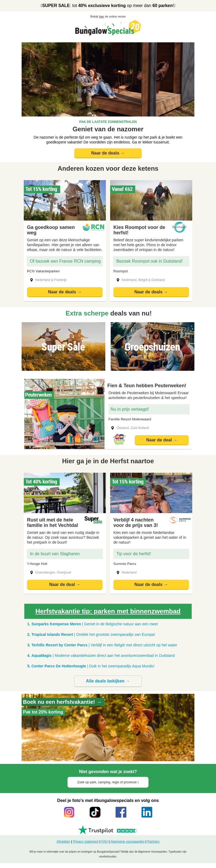The height and width of the screenshot is (868, 216).
Task: Click 'Naar de deals' under nazomer intro
Action: (108, 153)
